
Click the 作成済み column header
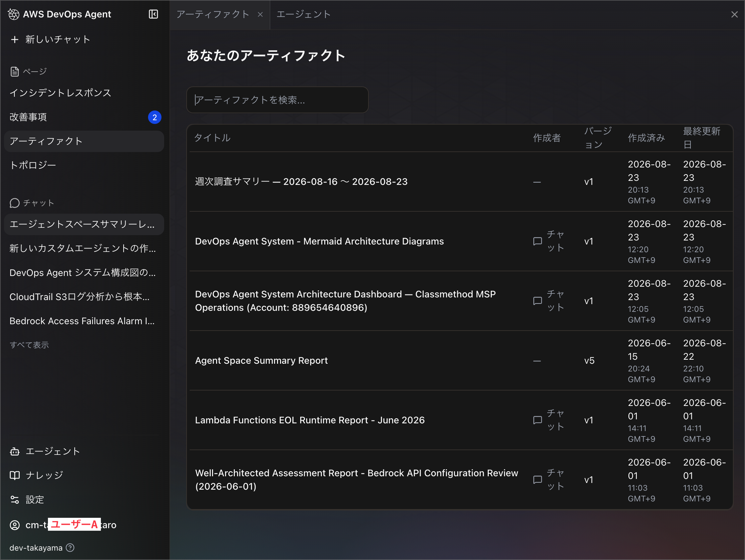pyautogui.click(x=646, y=138)
